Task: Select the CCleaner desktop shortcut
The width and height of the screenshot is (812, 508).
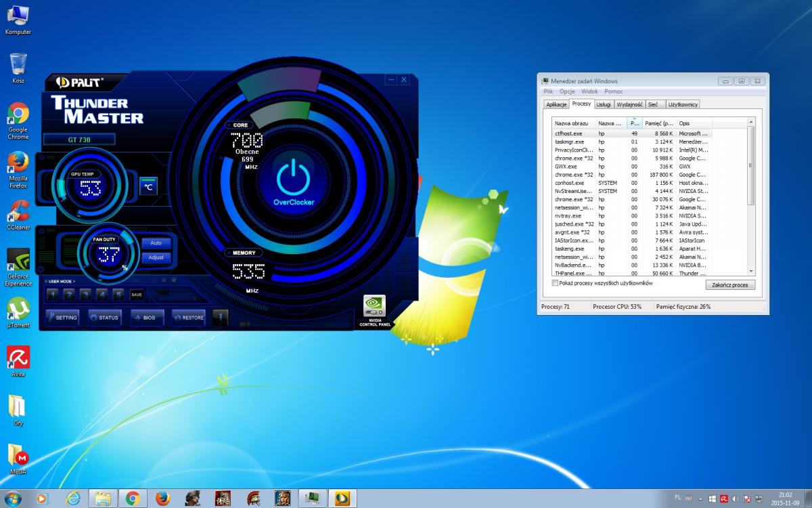Action: pyautogui.click(x=18, y=215)
